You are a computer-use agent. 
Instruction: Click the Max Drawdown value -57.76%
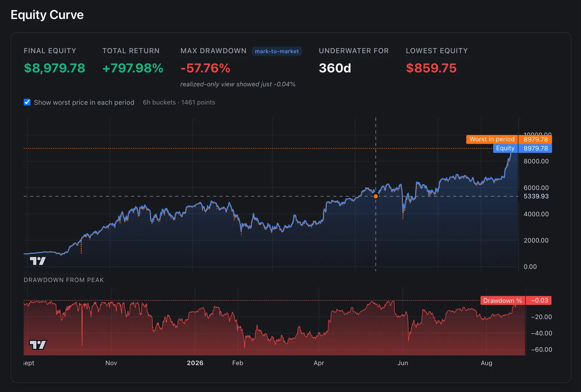(x=206, y=68)
